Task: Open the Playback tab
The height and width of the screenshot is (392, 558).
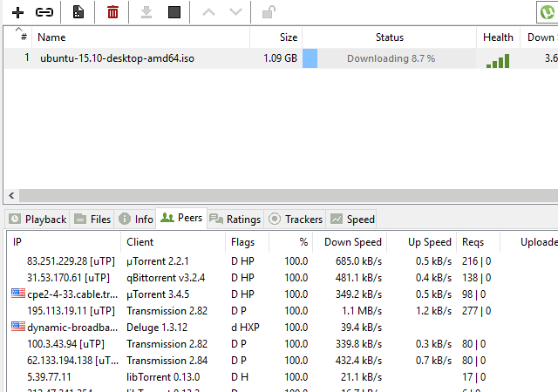Action: (37, 220)
